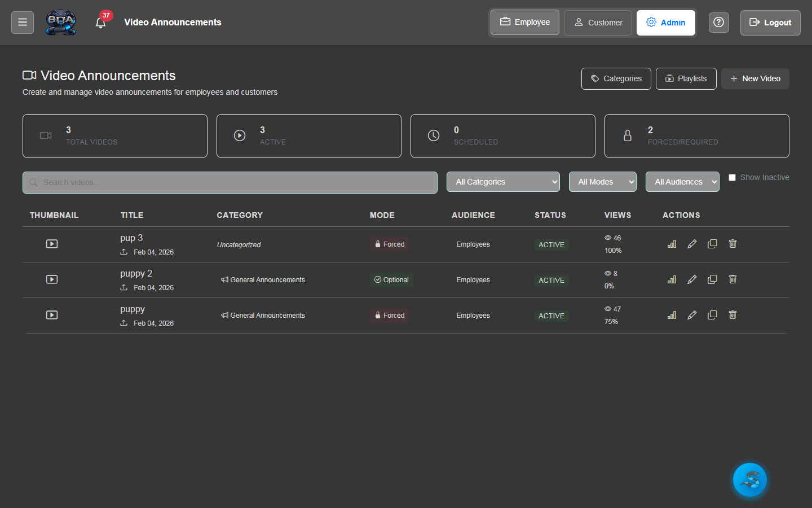Open the All Categories dropdown
Viewport: 812px width, 508px height.
(503, 181)
